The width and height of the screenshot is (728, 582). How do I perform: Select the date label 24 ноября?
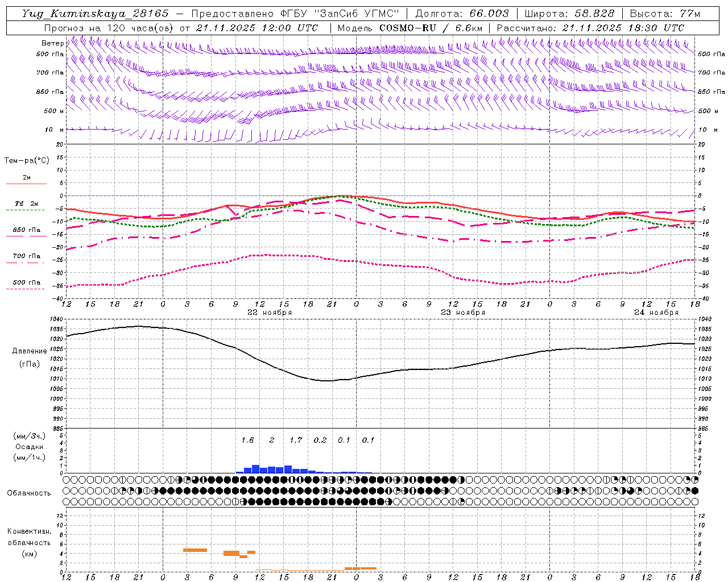point(656,313)
